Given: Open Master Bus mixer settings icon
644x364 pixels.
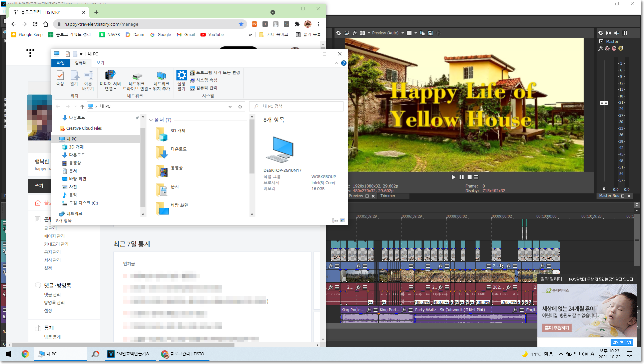Looking at the screenshot, I should (600, 33).
